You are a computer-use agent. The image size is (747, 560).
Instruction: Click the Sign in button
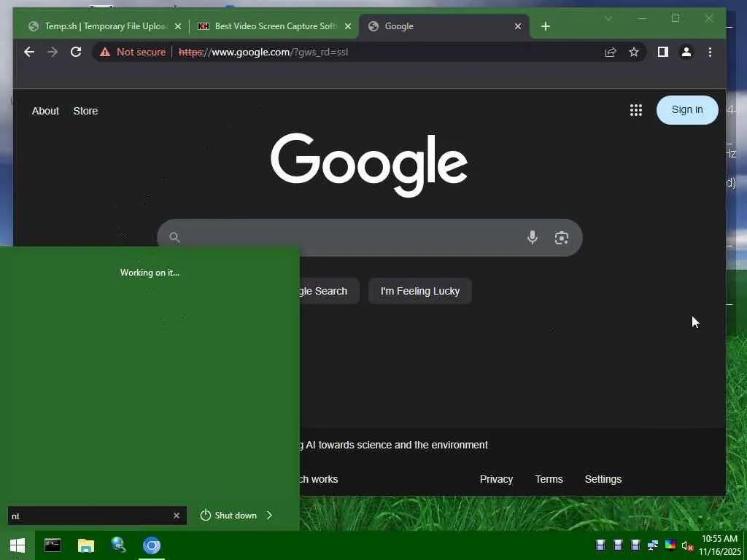687,110
